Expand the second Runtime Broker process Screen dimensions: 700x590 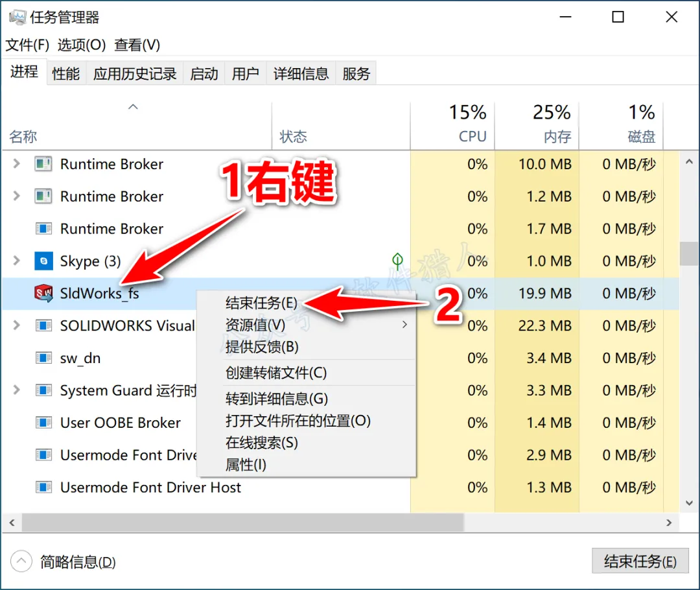pyautogui.click(x=16, y=196)
